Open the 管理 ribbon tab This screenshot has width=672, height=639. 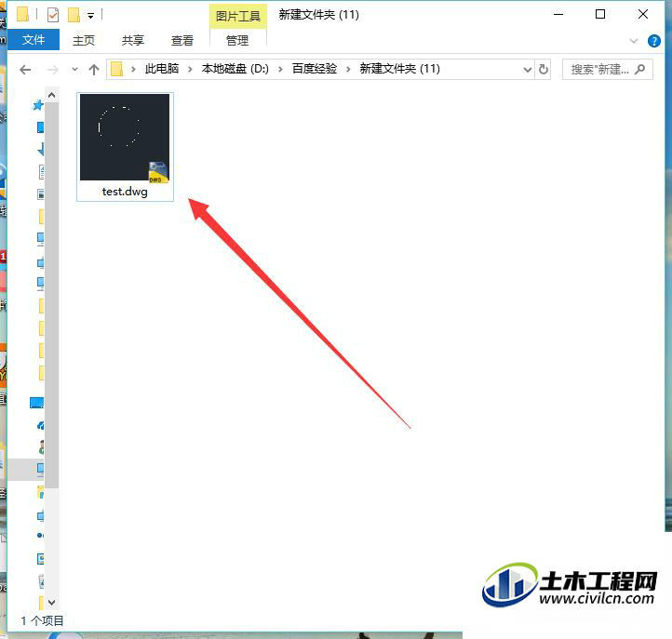point(237,40)
